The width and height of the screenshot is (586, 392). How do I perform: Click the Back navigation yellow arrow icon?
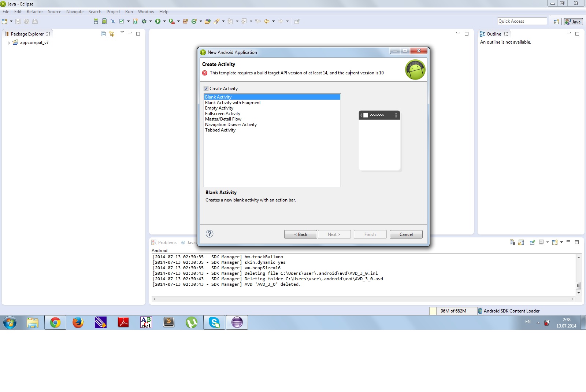pos(267,21)
